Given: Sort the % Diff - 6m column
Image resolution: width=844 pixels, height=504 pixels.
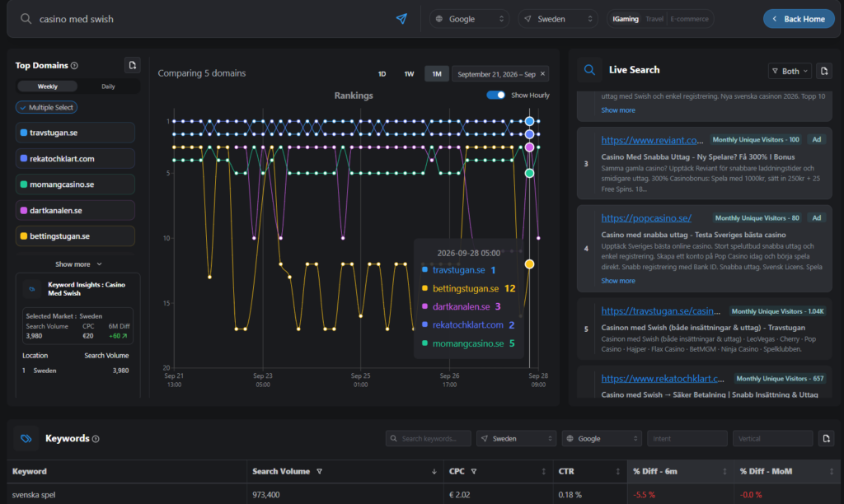Looking at the screenshot, I should coord(724,471).
